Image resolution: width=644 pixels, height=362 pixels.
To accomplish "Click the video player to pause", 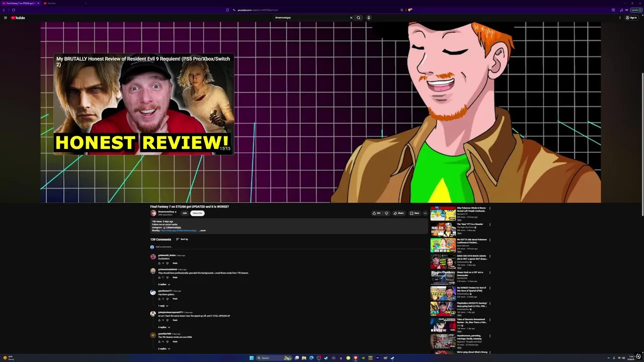I will tap(320, 112).
